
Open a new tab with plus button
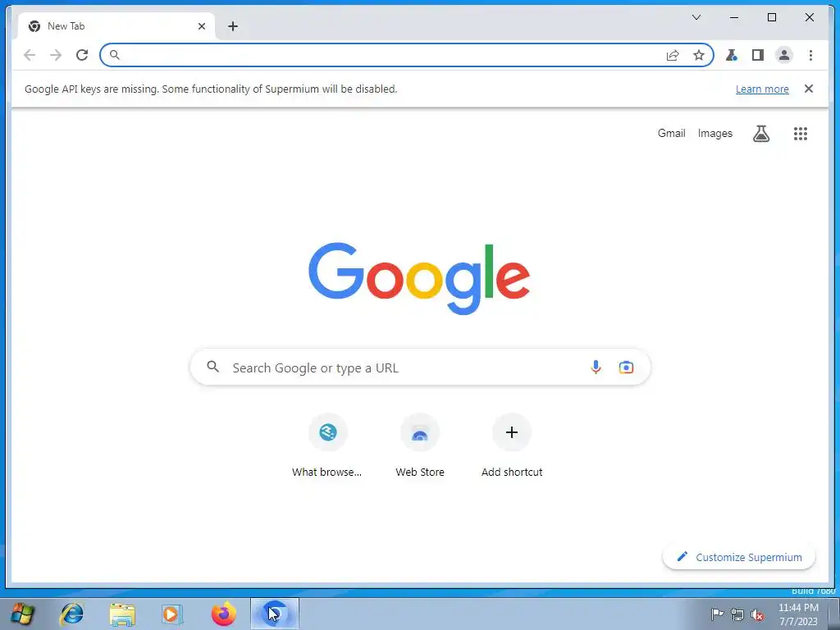(232, 26)
